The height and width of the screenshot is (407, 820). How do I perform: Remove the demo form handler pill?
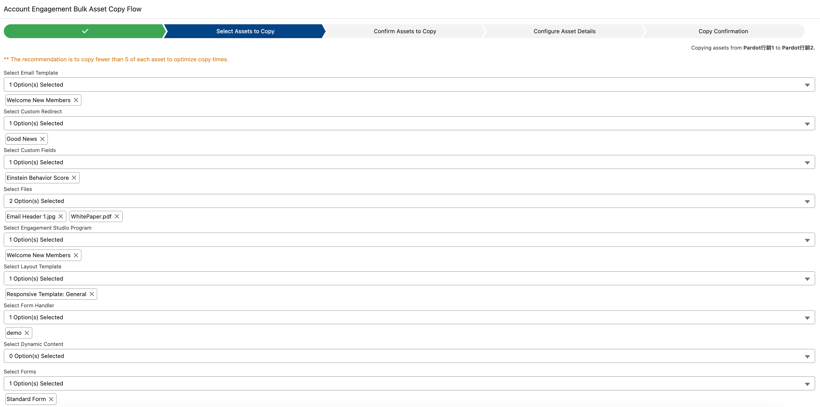coord(27,333)
